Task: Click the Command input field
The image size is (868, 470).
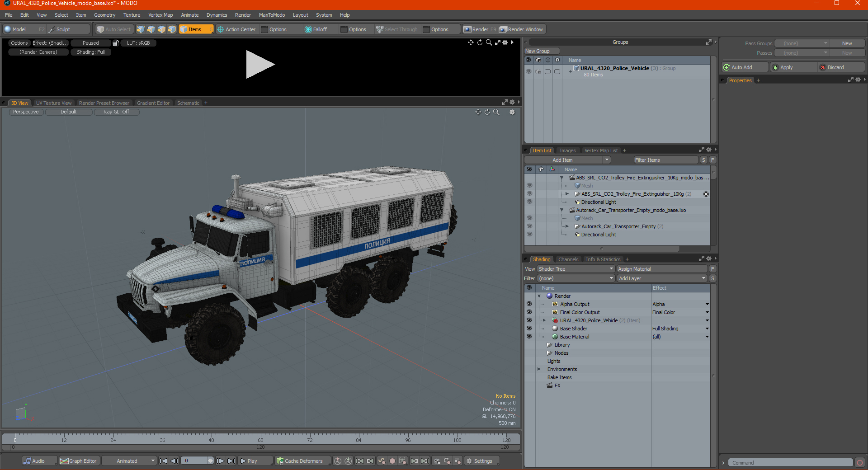Action: (x=790, y=463)
